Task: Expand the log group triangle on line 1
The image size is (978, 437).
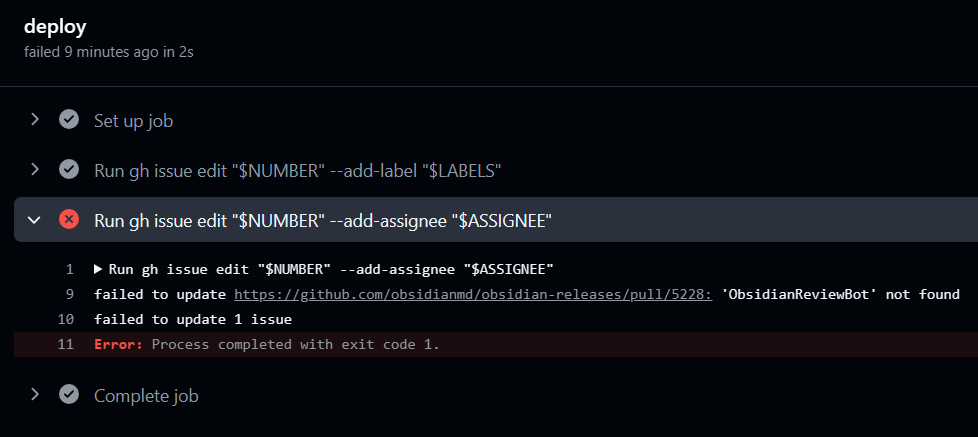Action: pos(98,269)
